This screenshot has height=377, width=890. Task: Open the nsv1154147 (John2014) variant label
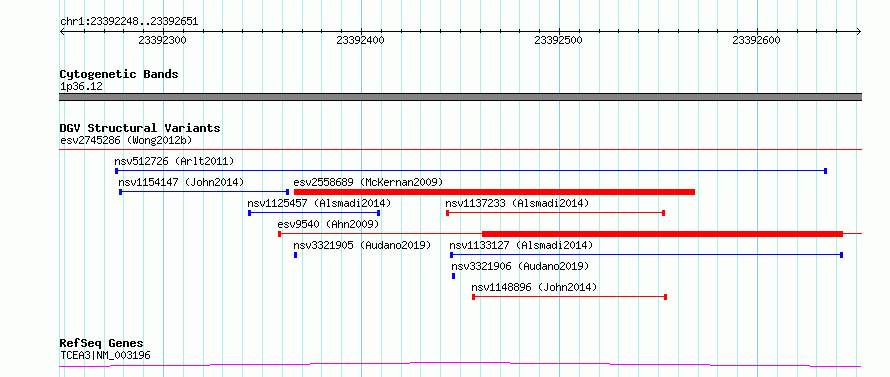pyautogui.click(x=180, y=182)
